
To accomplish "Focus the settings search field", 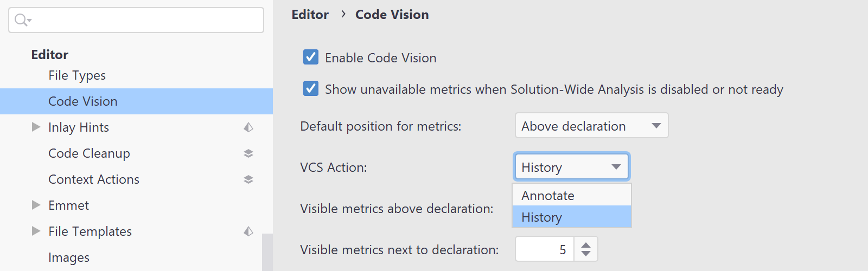I will pyautogui.click(x=136, y=20).
